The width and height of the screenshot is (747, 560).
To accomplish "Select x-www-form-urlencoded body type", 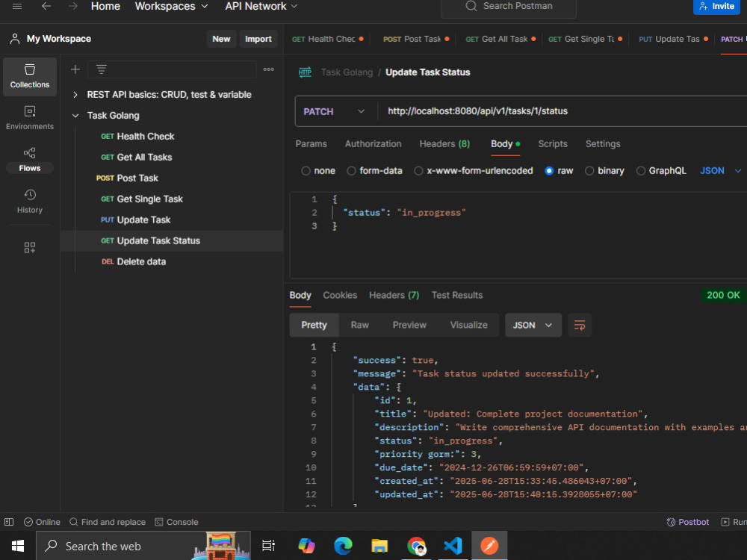I will tap(418, 171).
